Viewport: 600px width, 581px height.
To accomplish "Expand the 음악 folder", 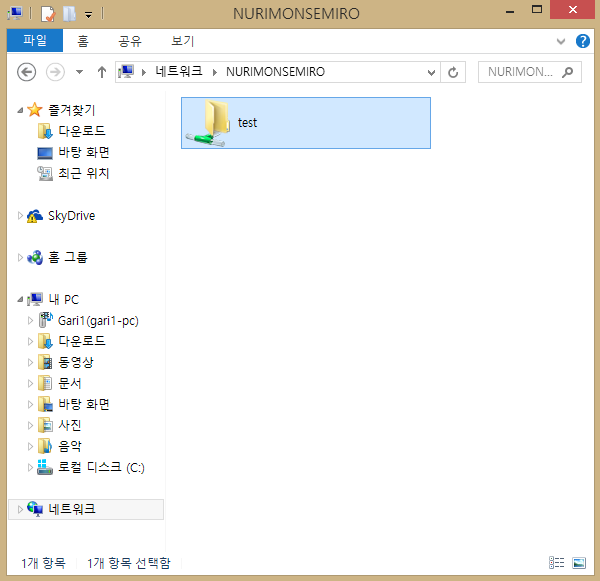I will click(30, 446).
